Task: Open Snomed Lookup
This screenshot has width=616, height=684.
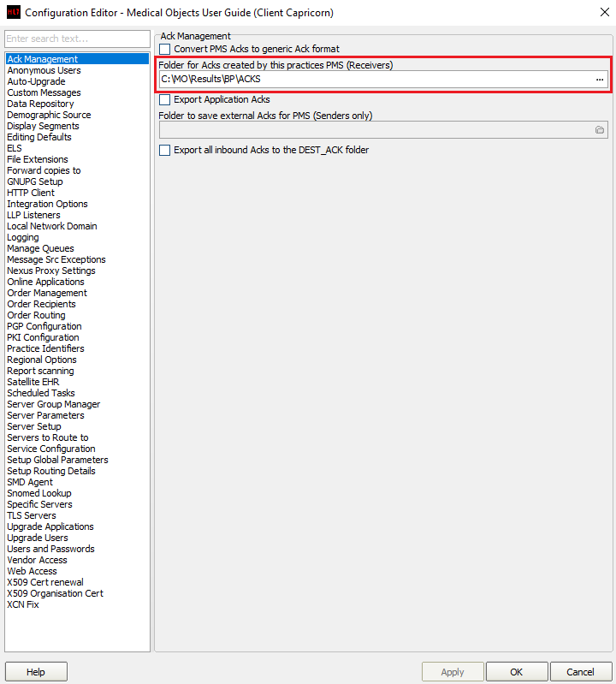Action: pyautogui.click(x=39, y=493)
